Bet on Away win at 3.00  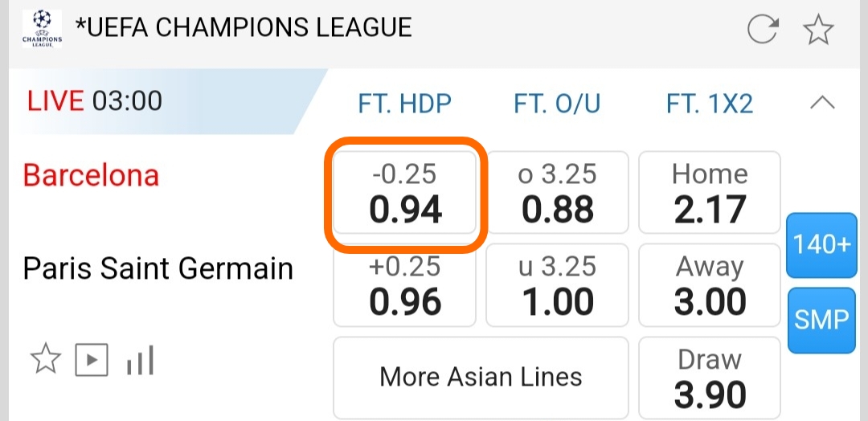[710, 285]
